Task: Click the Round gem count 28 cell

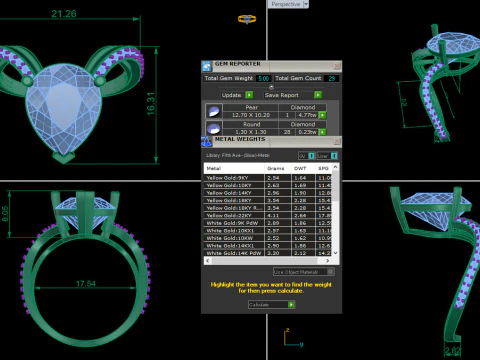Action: 287,132
